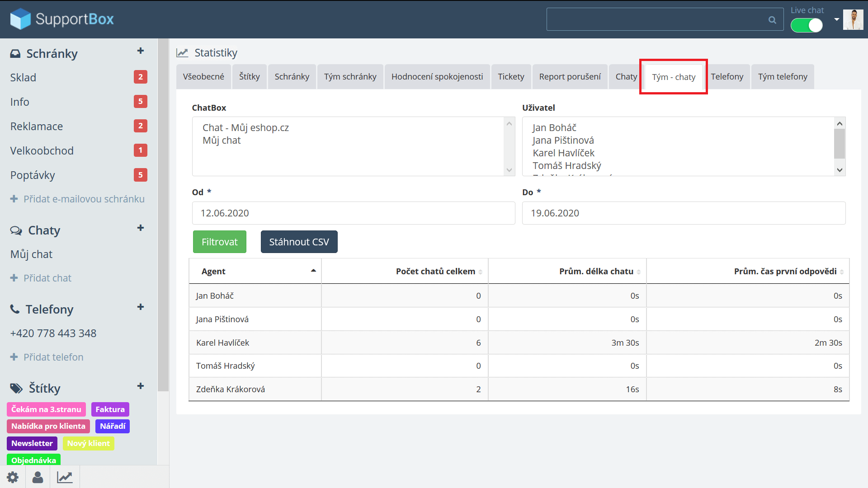Toggle the Live chat switch

pyautogui.click(x=807, y=25)
